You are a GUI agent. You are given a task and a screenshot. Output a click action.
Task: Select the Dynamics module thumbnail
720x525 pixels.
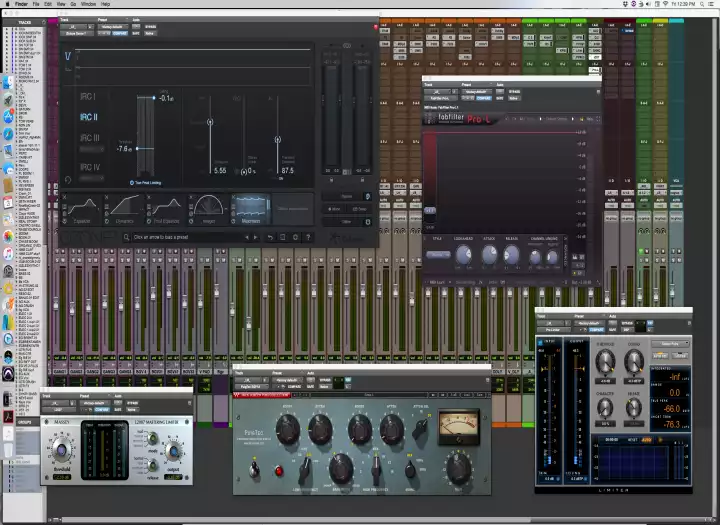coord(125,209)
